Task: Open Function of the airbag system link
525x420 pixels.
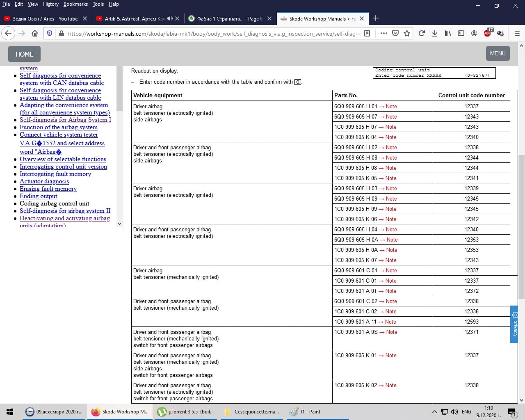Action: click(x=59, y=127)
